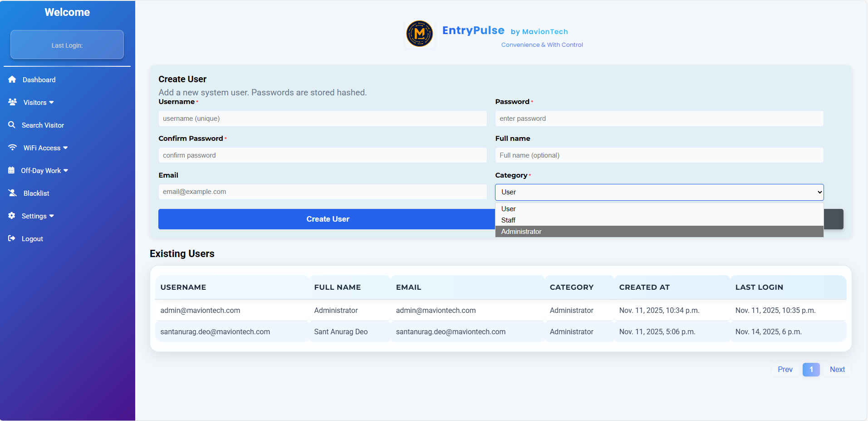Click the Search Visitor magnifier icon
Screen dimensions: 868x421
12,125
